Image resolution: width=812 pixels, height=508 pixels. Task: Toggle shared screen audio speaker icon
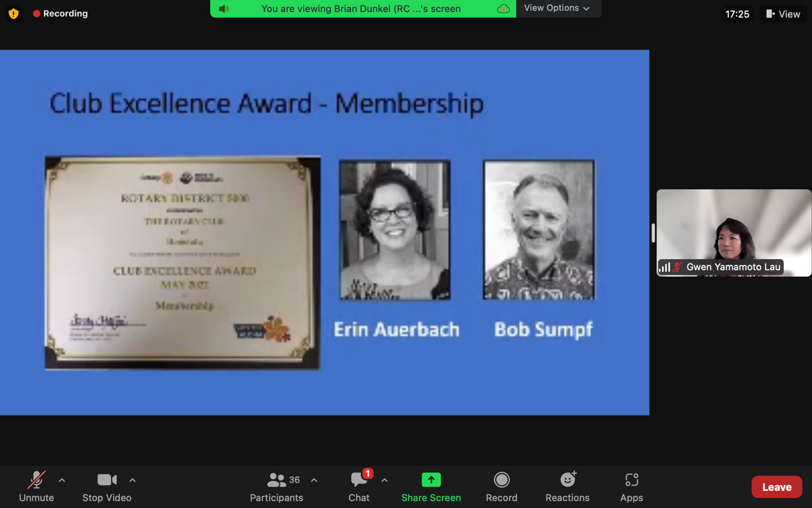[223, 9]
